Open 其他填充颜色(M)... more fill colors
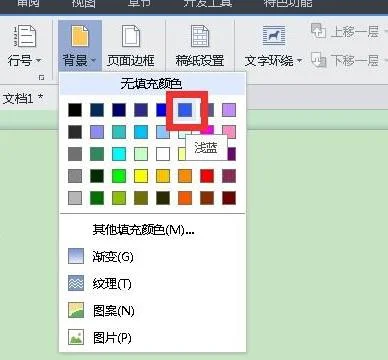 (143, 229)
